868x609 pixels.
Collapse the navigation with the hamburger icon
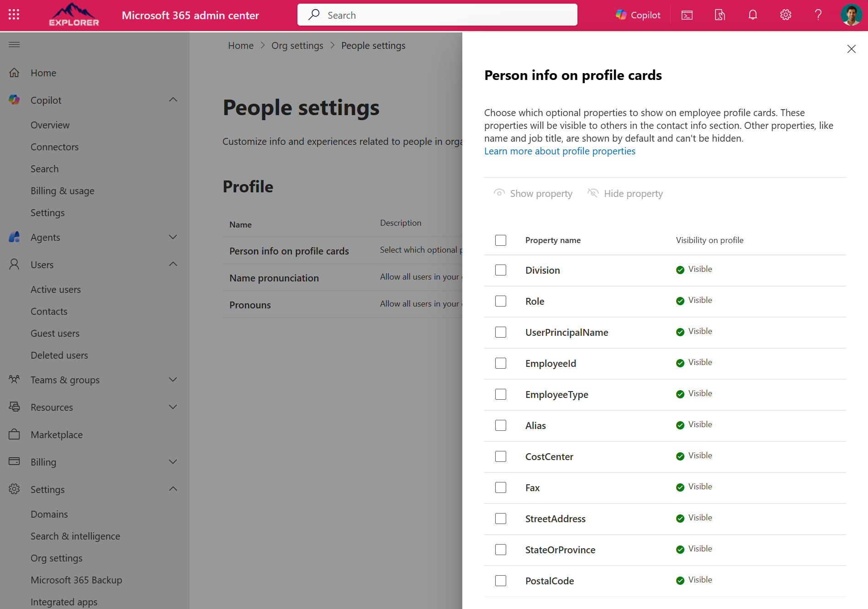click(x=14, y=44)
